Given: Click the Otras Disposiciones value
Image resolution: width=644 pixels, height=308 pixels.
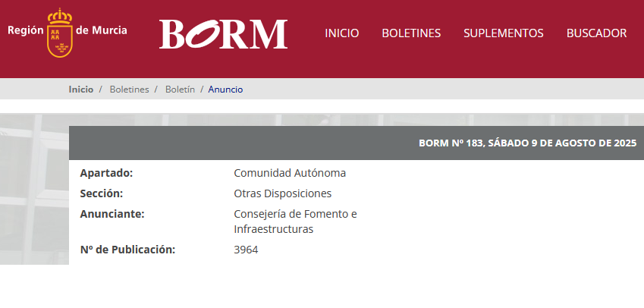Looking at the screenshot, I should [282, 193].
